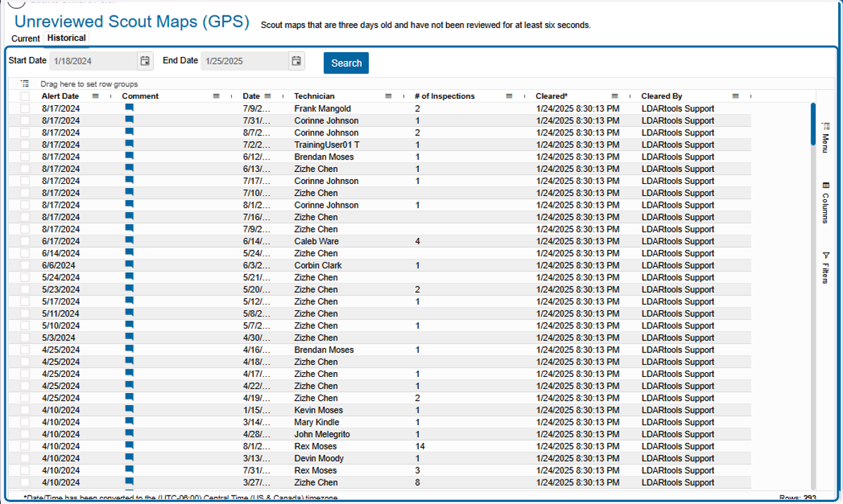Screen dimensions: 843x504
Task: Select the Caleb Ware technician cell
Action: [x=316, y=241]
